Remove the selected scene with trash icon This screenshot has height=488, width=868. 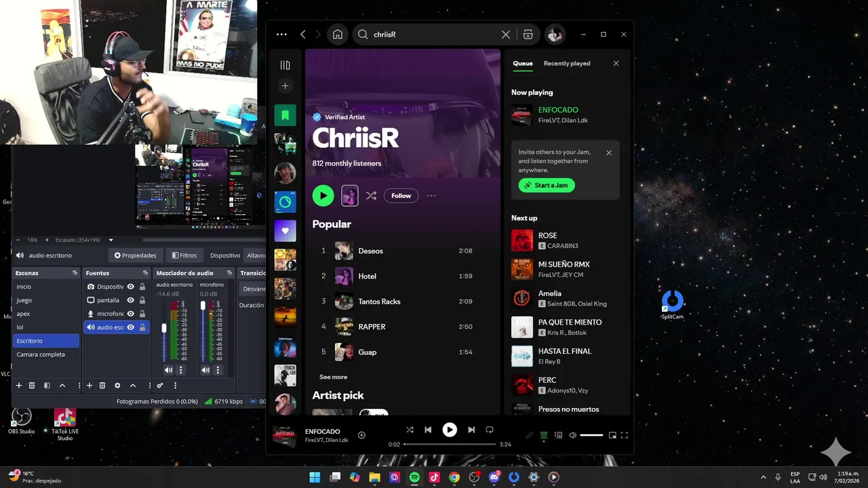(31, 386)
